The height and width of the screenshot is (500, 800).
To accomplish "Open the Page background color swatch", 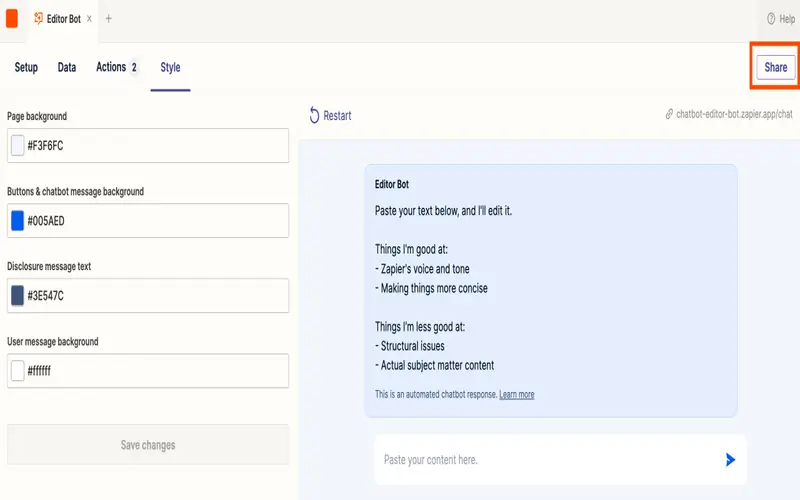I will (x=17, y=145).
